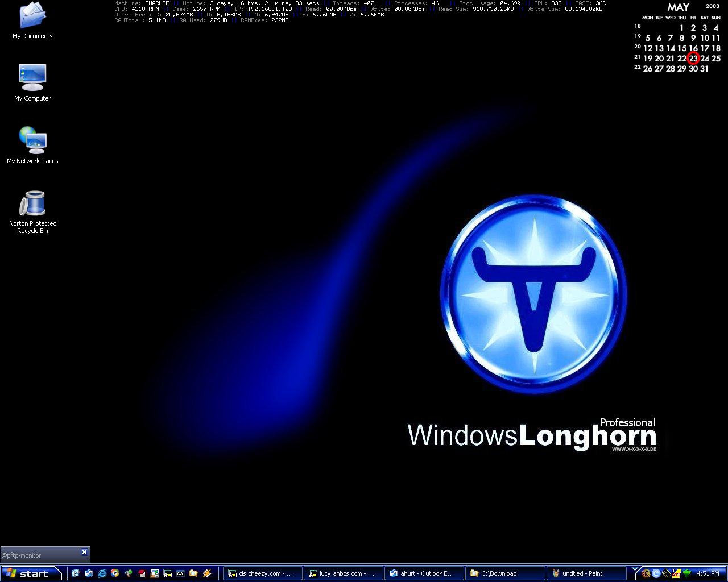Click the 2003 year label on calendar
This screenshot has width=728, height=582.
713,6
